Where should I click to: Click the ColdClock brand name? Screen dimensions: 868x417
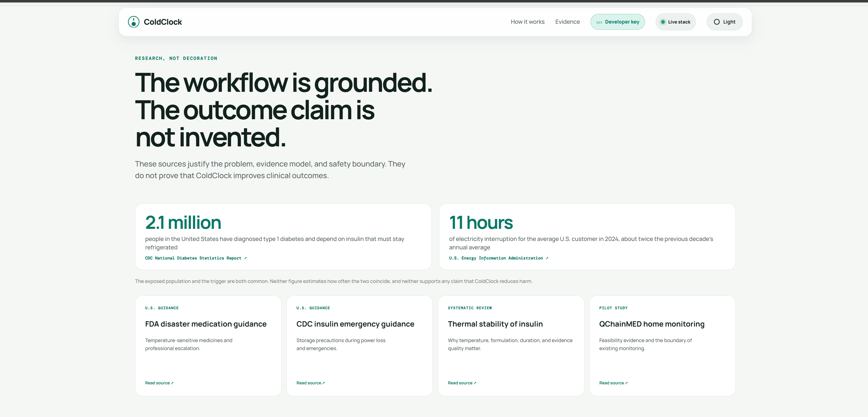click(163, 22)
